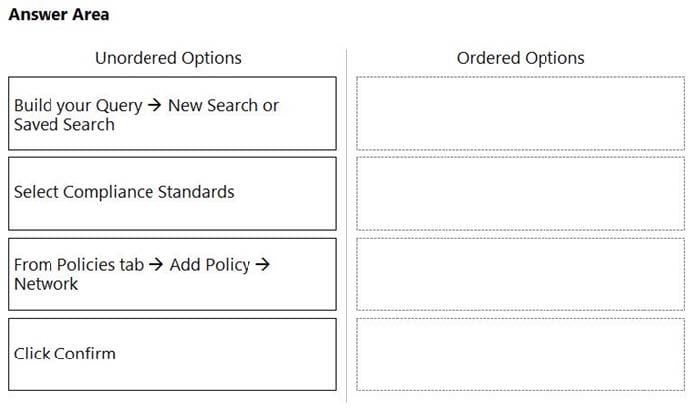This screenshot has width=693, height=409.
Task: Click the word 'Network' in the policy option
Action: [46, 284]
